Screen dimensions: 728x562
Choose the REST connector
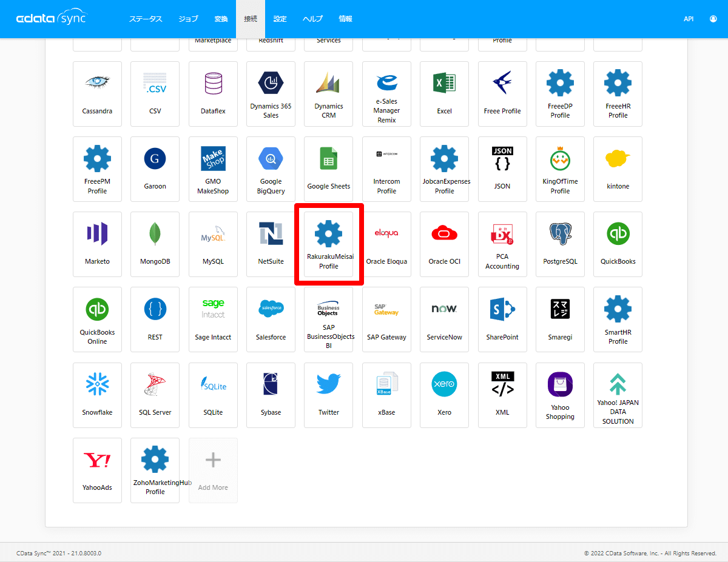pyautogui.click(x=155, y=319)
